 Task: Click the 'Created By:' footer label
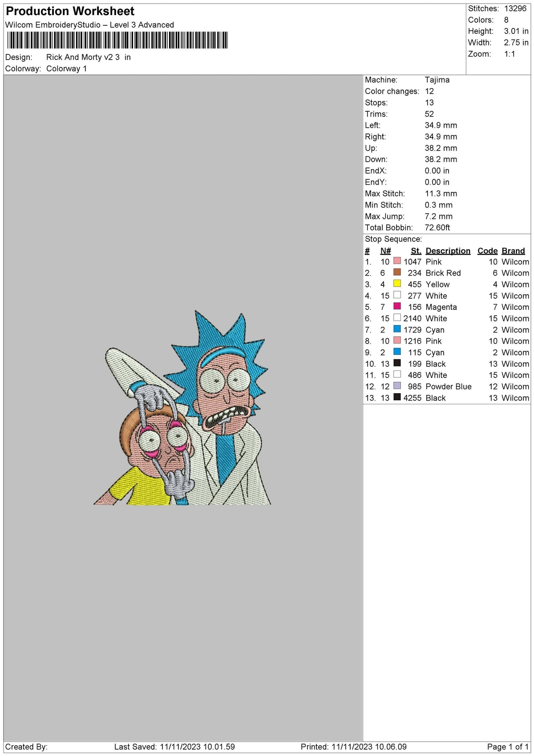26,747
